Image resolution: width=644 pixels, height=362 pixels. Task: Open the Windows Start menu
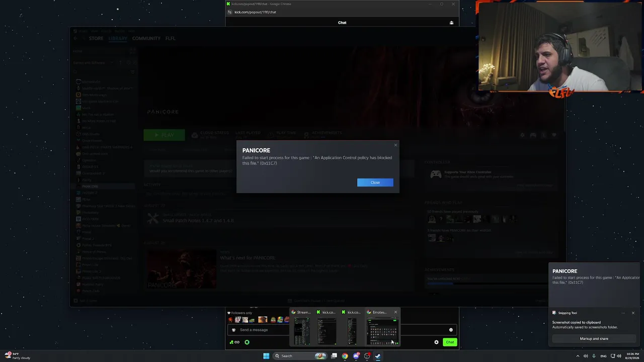click(266, 356)
